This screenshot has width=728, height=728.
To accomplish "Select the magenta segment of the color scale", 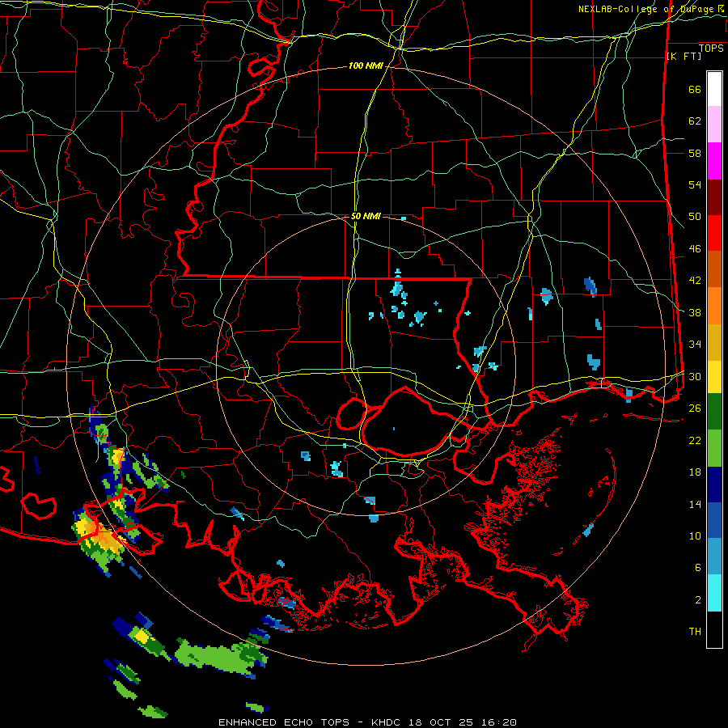I will point(714,161).
